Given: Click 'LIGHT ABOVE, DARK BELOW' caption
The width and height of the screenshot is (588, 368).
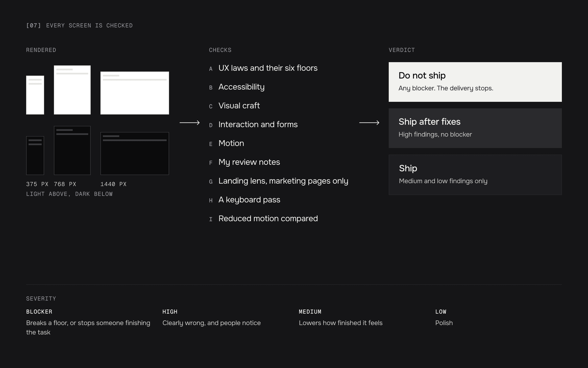Looking at the screenshot, I should (69, 194).
